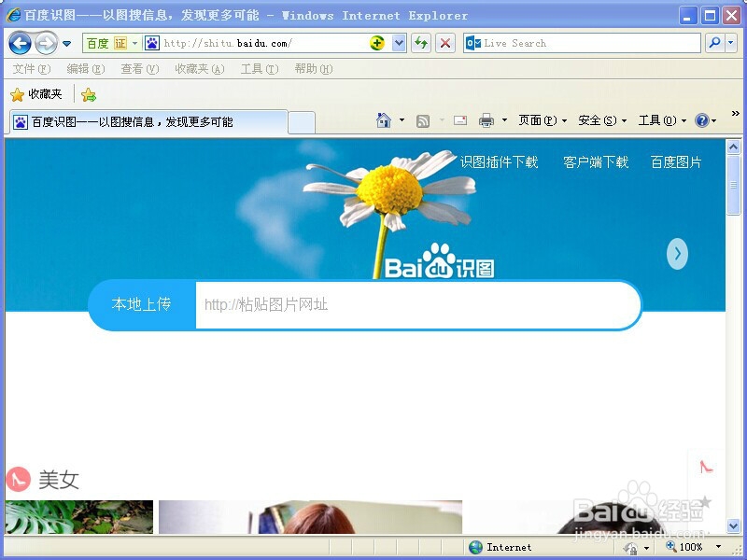Click the green plus compatibility icon
Image resolution: width=747 pixels, height=560 pixels.
pyautogui.click(x=377, y=43)
